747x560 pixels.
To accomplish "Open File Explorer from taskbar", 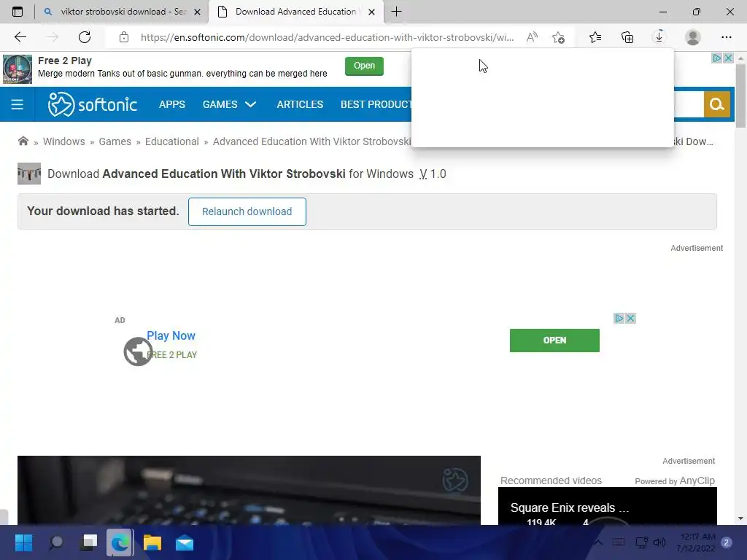I will click(152, 542).
